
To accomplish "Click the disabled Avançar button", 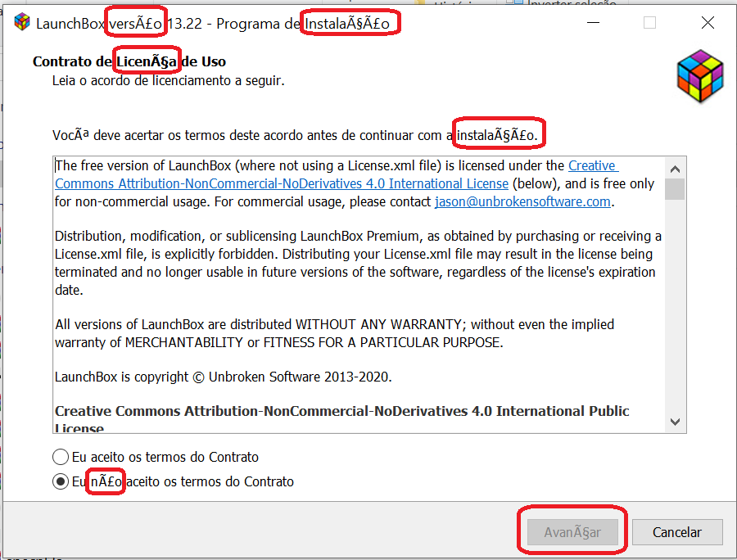I will coord(572,532).
